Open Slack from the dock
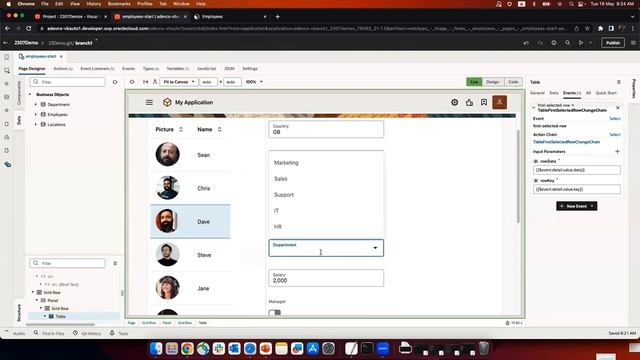The width and height of the screenshot is (640, 360). 218,349
